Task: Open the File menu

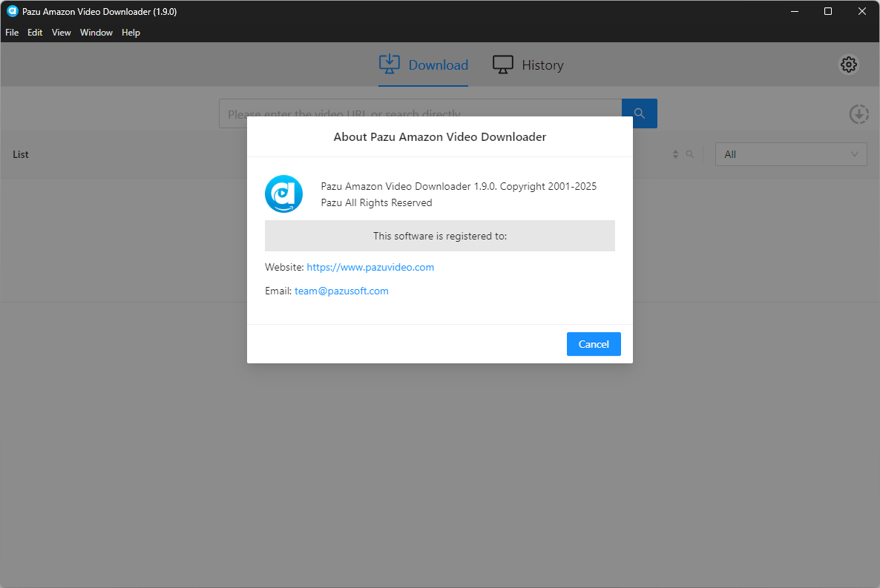Action: [12, 33]
